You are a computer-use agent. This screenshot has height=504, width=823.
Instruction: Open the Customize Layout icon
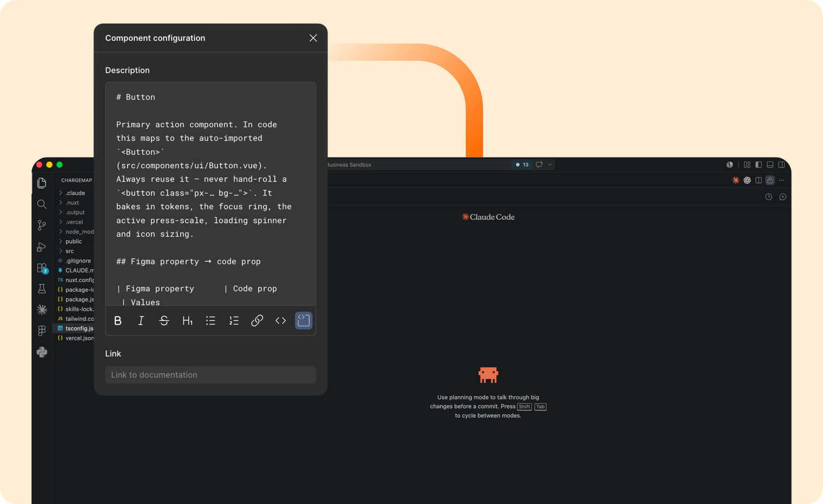747,164
